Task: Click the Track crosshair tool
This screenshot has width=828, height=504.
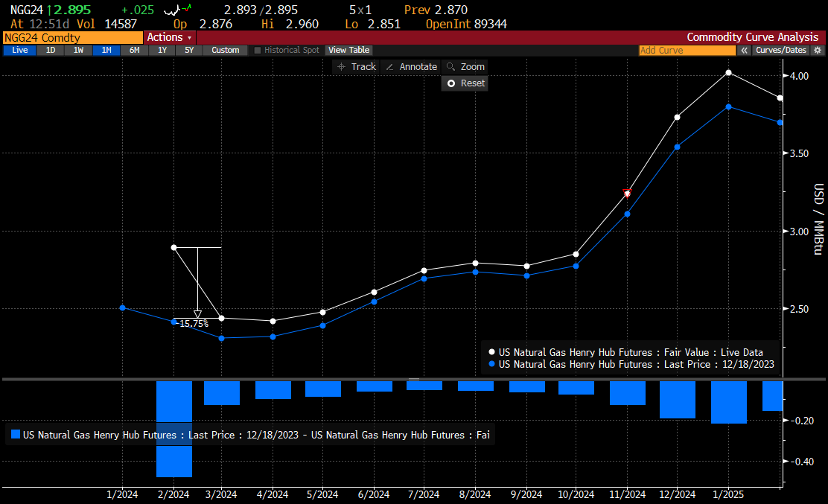Action: [356, 67]
